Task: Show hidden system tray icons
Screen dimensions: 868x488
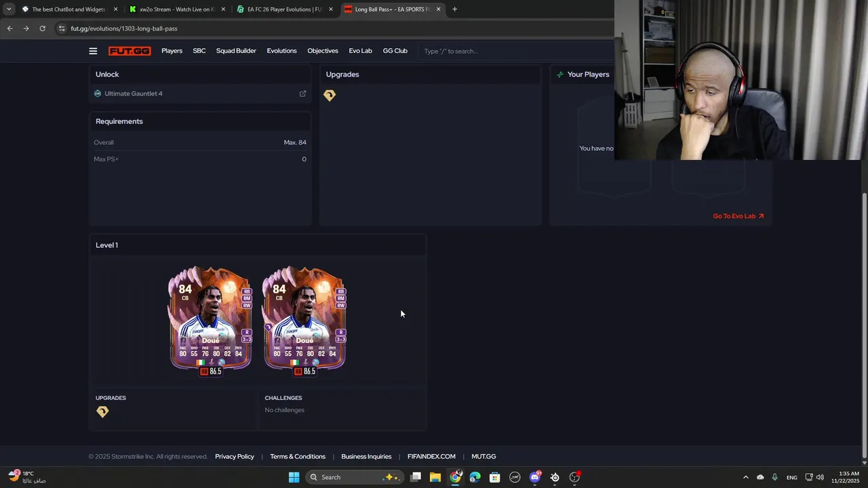Action: [x=745, y=477]
